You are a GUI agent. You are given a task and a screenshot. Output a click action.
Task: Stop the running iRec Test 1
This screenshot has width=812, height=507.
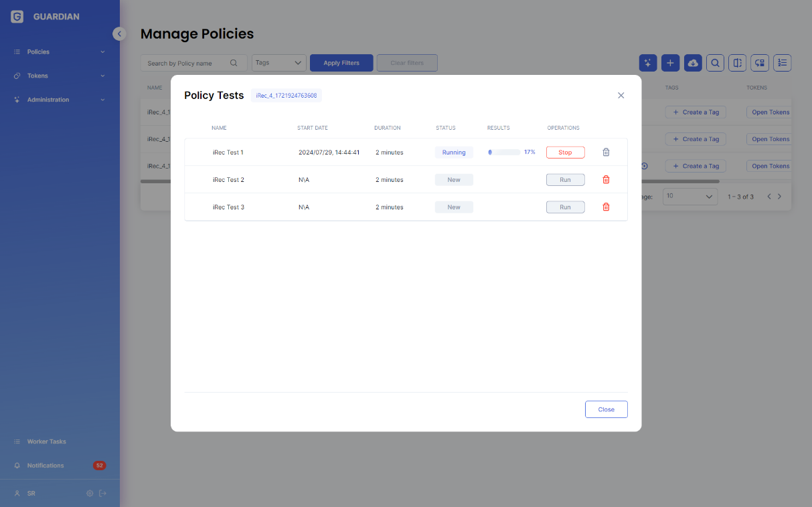(565, 153)
